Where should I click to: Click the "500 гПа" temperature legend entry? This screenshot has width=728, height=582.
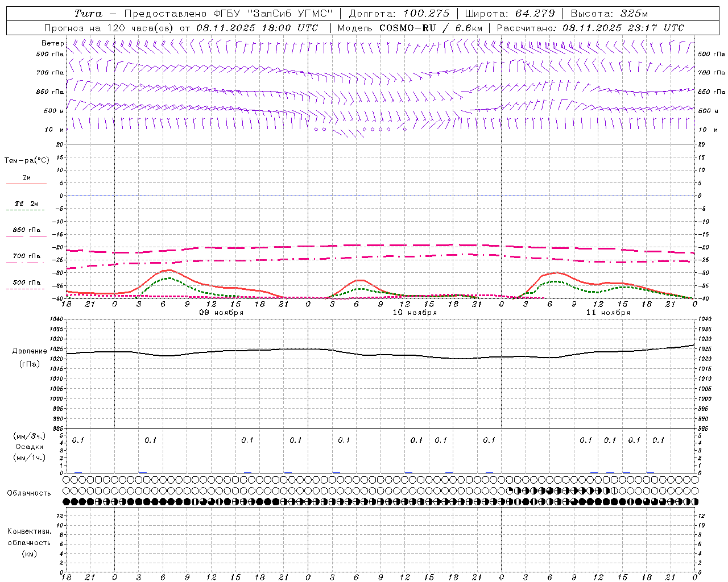pyautogui.click(x=27, y=282)
